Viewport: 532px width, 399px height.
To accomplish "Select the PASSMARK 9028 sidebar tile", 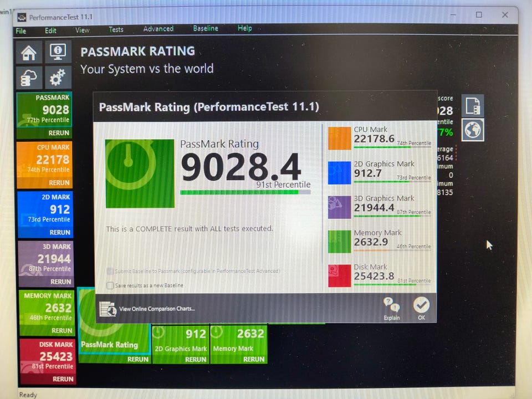I will point(44,110).
